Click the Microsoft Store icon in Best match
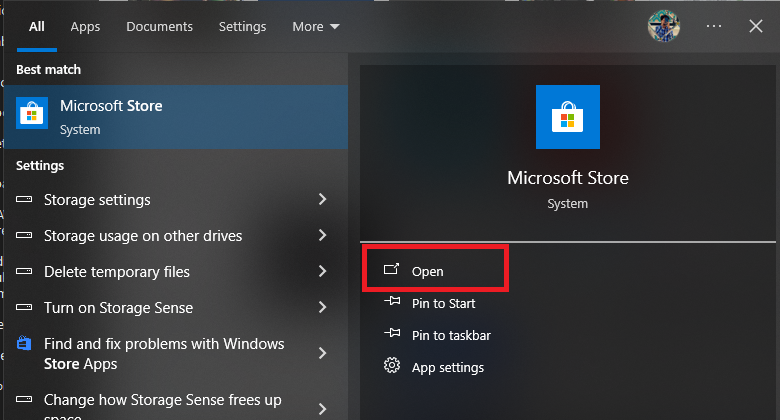780x420 pixels. coord(32,113)
